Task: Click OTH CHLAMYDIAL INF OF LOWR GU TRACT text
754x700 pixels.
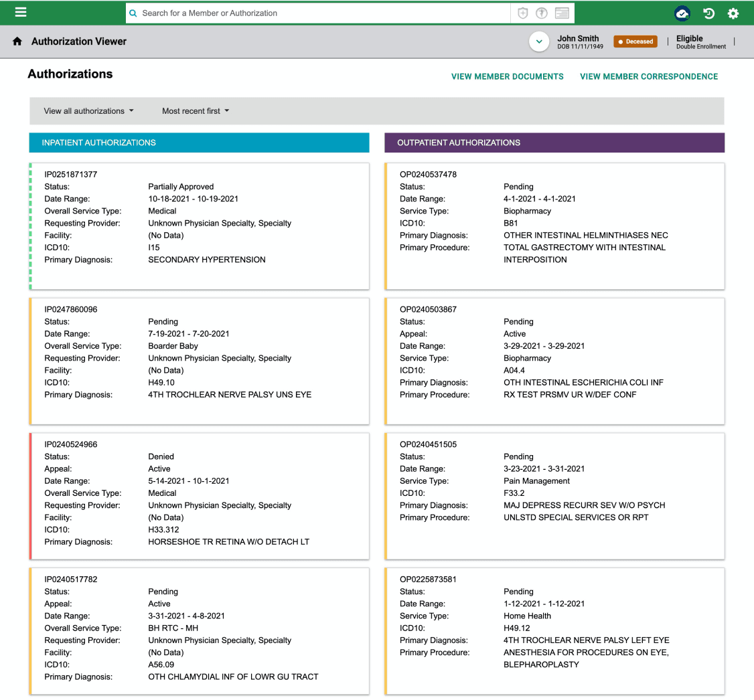Action: pos(233,677)
